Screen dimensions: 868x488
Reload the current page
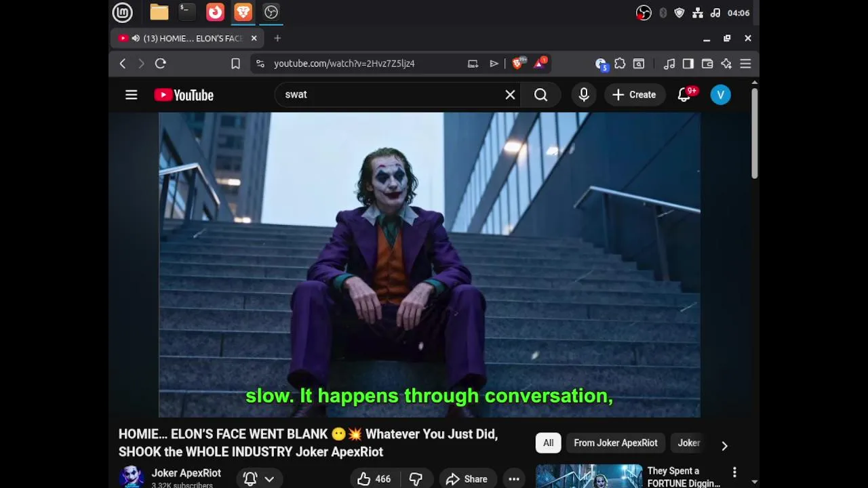point(161,64)
